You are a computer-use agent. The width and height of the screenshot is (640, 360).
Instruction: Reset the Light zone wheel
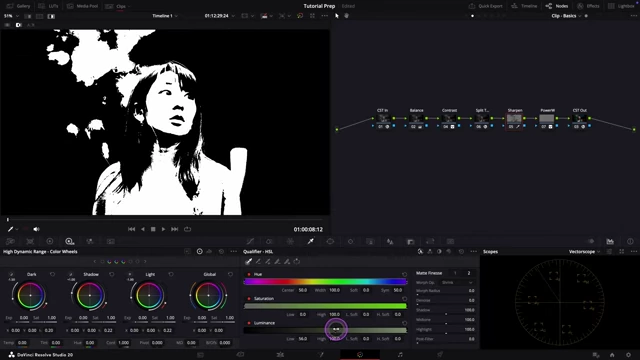[171, 274]
